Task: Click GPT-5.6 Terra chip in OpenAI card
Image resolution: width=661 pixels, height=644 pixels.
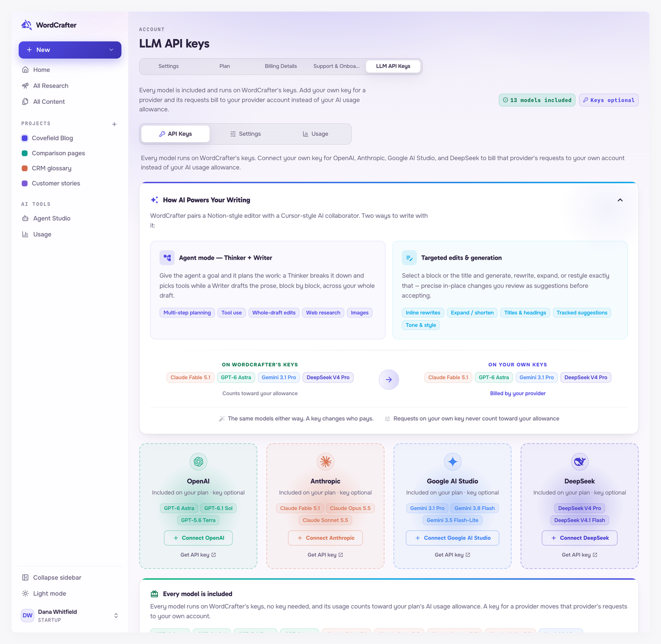Action: (x=198, y=520)
